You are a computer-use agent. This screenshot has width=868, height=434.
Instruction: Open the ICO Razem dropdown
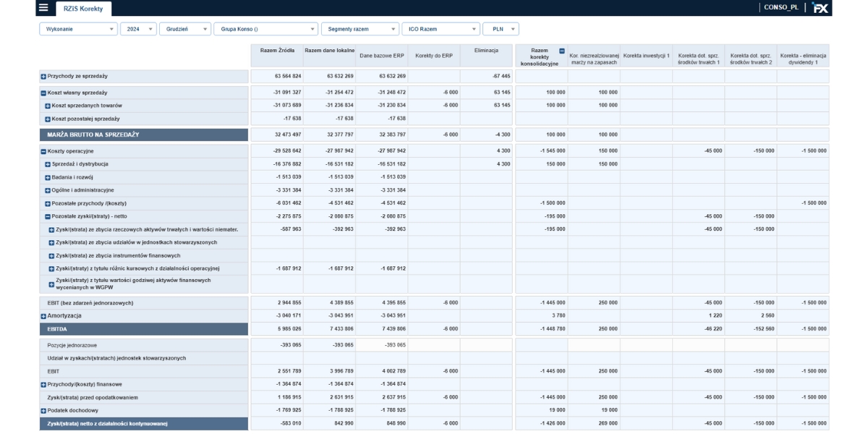click(441, 29)
